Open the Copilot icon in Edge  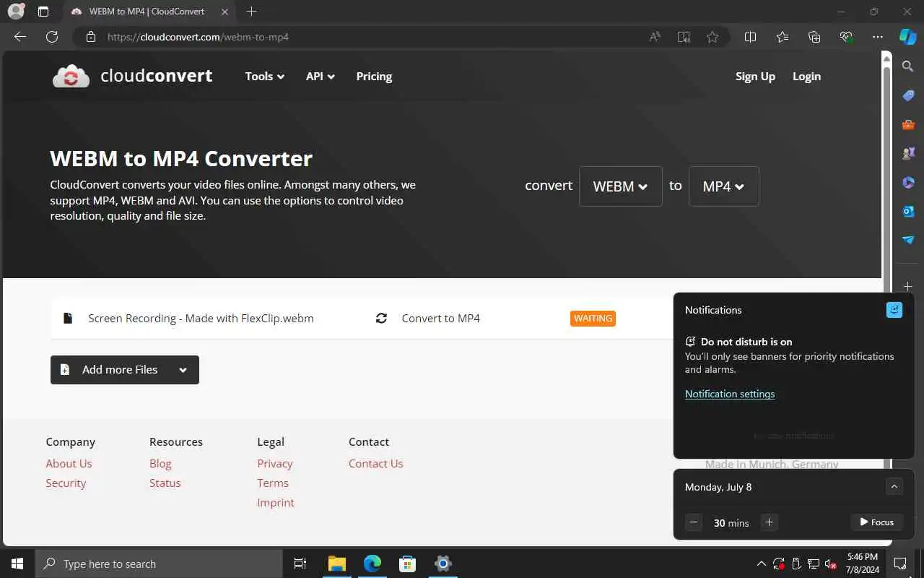[x=907, y=37]
